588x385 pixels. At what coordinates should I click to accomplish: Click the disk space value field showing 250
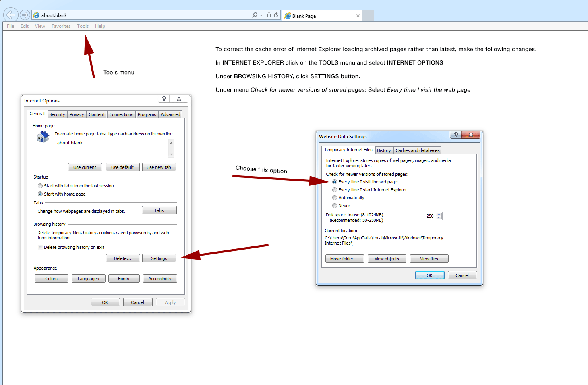[424, 216]
